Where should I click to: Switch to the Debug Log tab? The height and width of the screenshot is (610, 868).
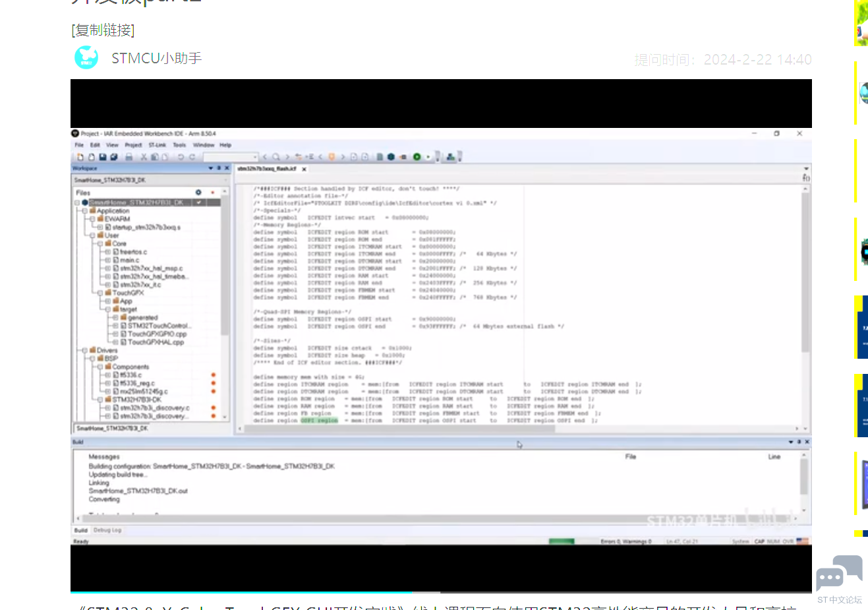[x=107, y=530]
